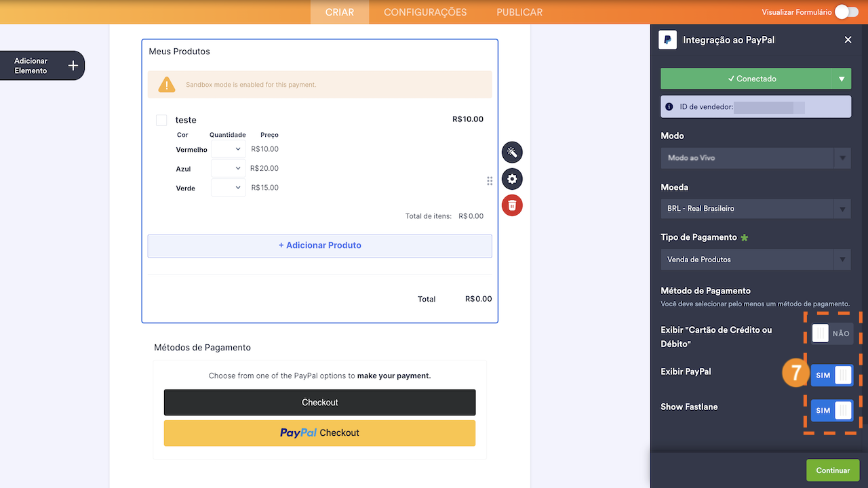
Task: Expand the Conectado button arrow
Action: [x=842, y=79]
